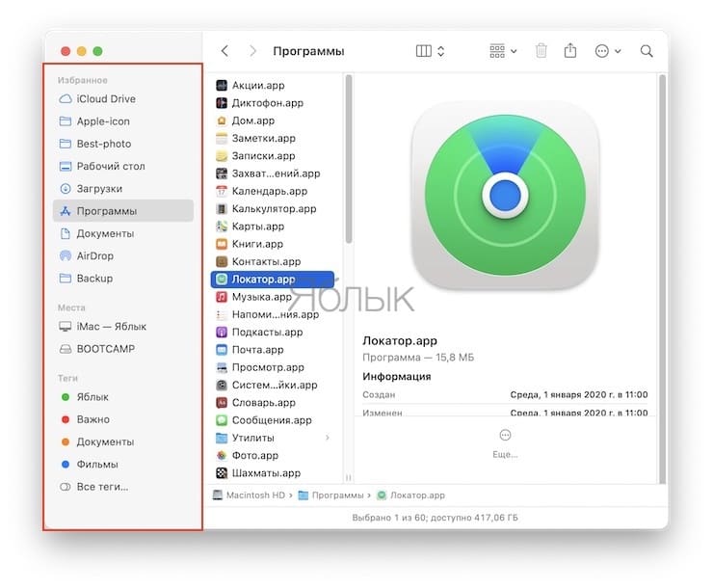Image resolution: width=713 pixels, height=588 pixels.
Task: Select highlighted Локатор.app row
Action: pos(273,280)
